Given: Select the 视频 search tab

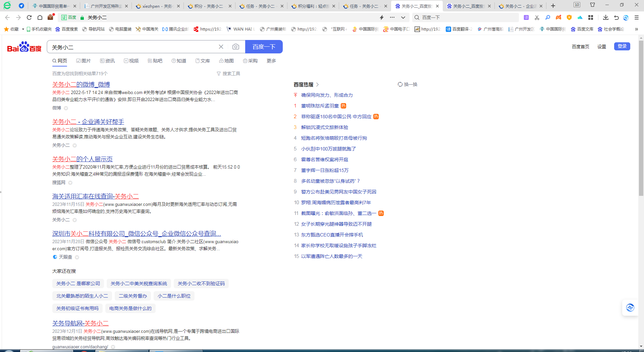Looking at the screenshot, I should pyautogui.click(x=131, y=61).
